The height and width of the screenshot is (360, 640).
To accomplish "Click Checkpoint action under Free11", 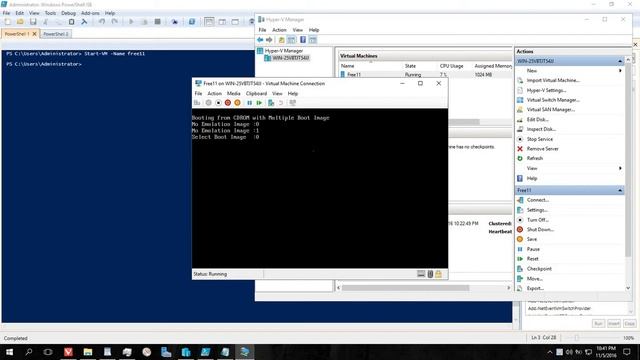I will tap(539, 269).
